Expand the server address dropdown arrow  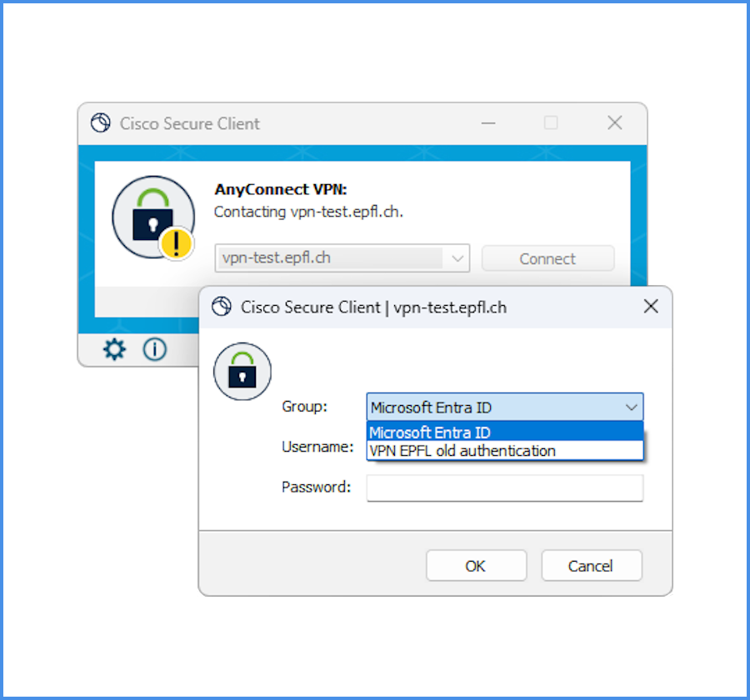click(x=457, y=258)
